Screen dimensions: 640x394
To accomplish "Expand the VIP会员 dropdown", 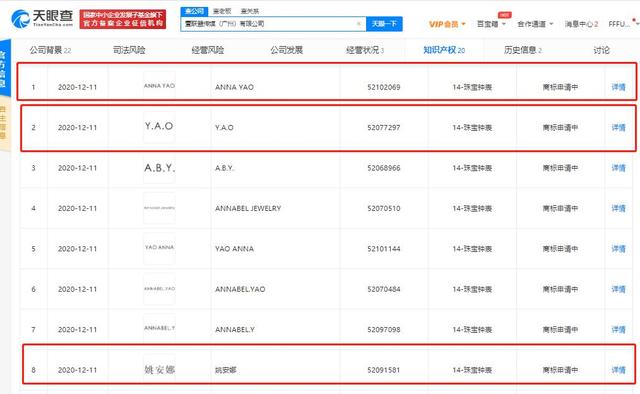I will click(447, 24).
